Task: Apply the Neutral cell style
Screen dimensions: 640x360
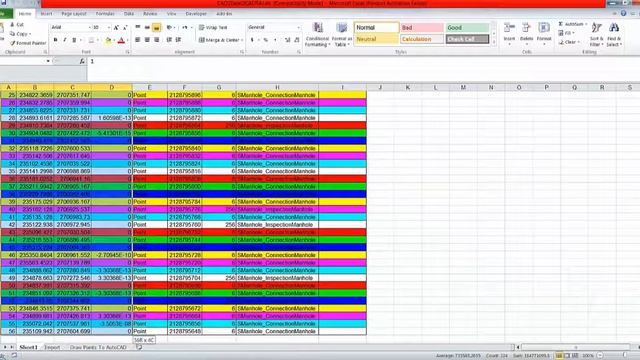Action: click(x=376, y=39)
